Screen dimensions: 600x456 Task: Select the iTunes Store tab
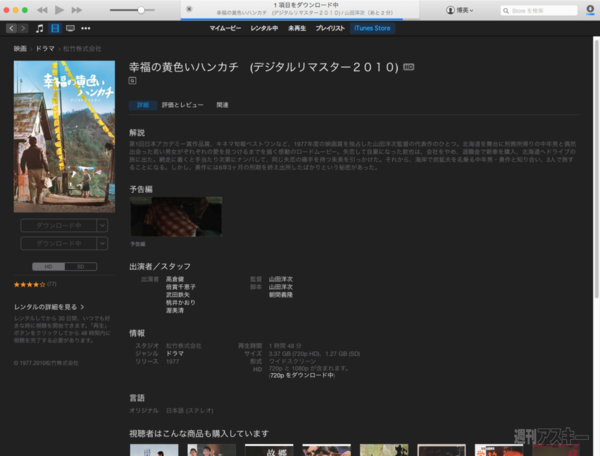(x=372, y=28)
